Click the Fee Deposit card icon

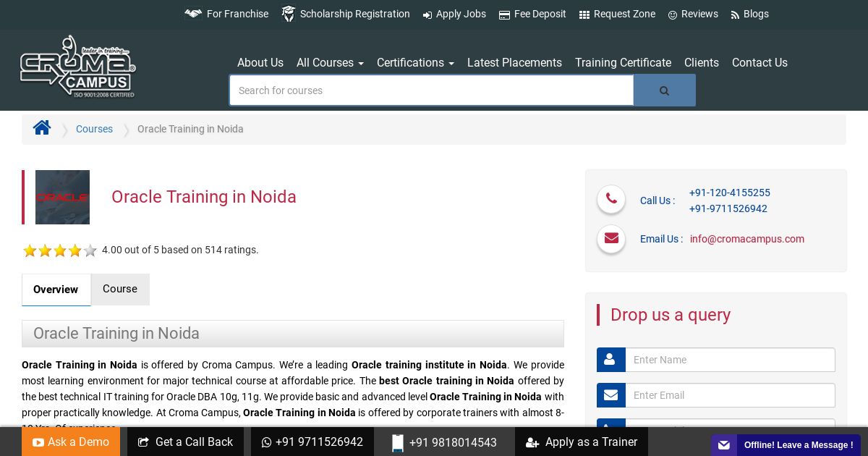(504, 15)
